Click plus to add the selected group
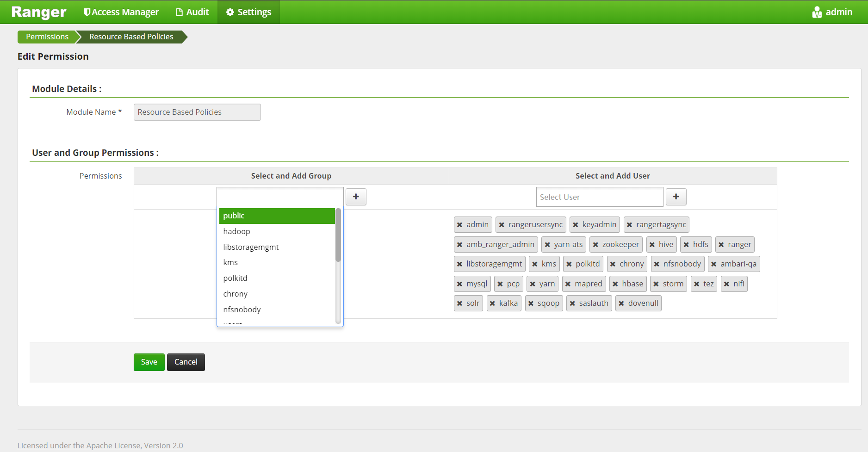The height and width of the screenshot is (452, 868). tap(355, 197)
